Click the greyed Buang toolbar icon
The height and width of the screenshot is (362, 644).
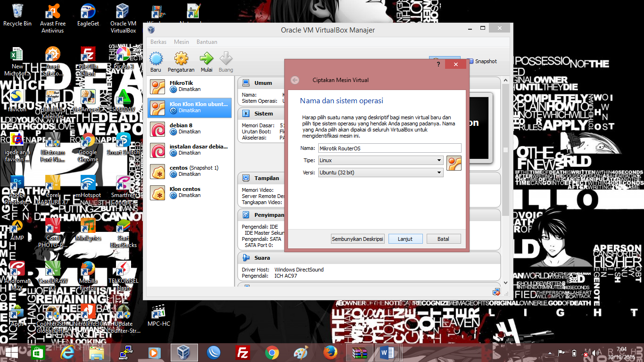(226, 59)
